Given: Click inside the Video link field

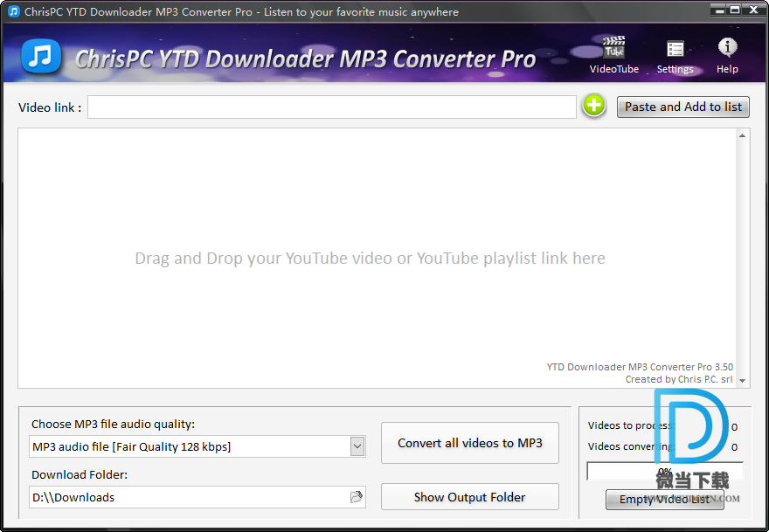Looking at the screenshot, I should point(331,107).
